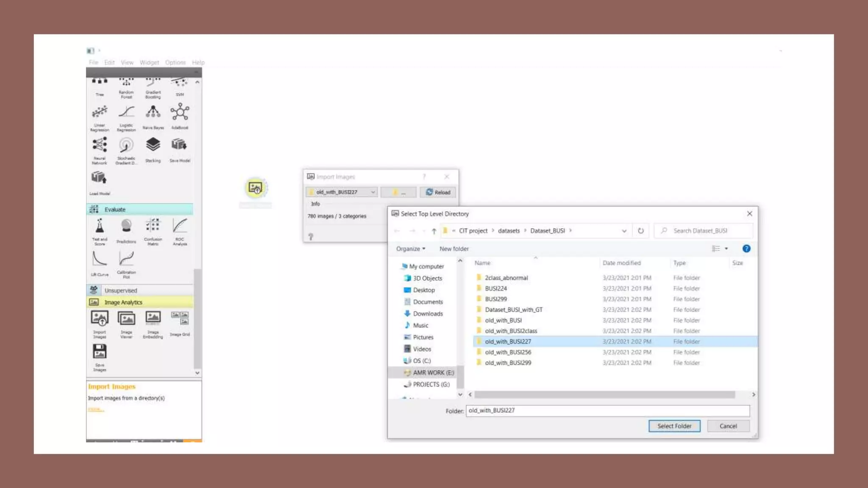This screenshot has height=488, width=868.
Task: Select the old_with_BUSI256 folder
Action: pos(507,352)
